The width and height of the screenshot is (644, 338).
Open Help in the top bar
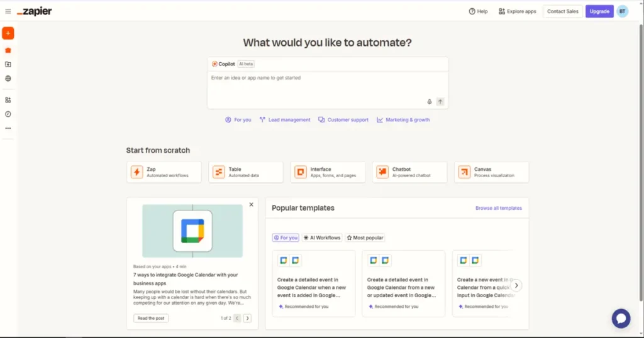click(x=478, y=11)
